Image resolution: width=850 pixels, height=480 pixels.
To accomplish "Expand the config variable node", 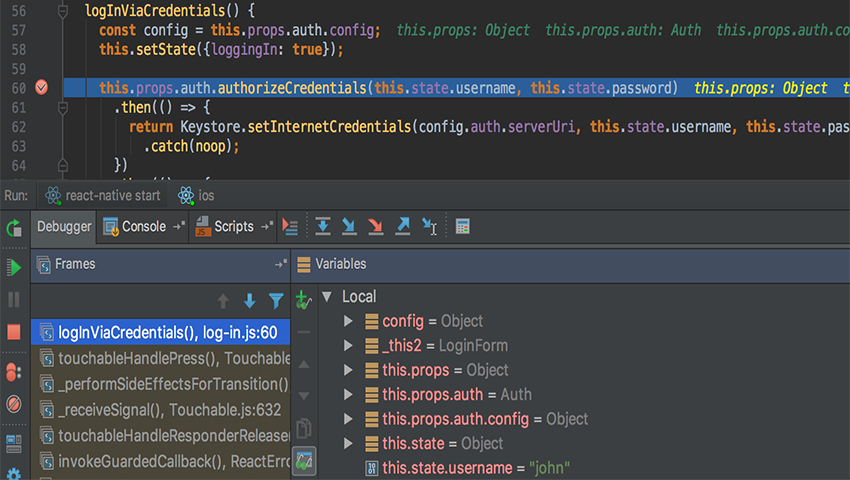I will (x=348, y=321).
